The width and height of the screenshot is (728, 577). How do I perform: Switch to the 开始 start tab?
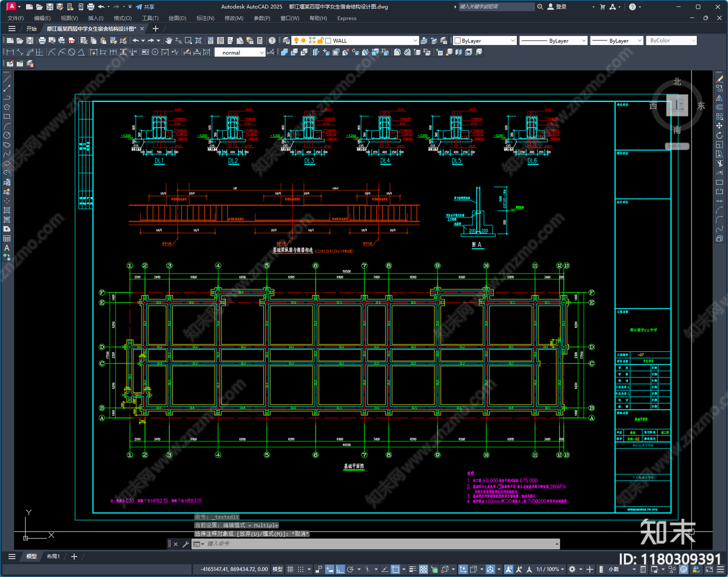click(x=31, y=29)
